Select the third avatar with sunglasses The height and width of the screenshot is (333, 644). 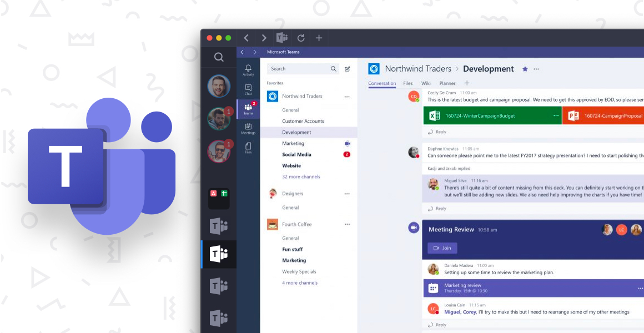pyautogui.click(x=219, y=152)
